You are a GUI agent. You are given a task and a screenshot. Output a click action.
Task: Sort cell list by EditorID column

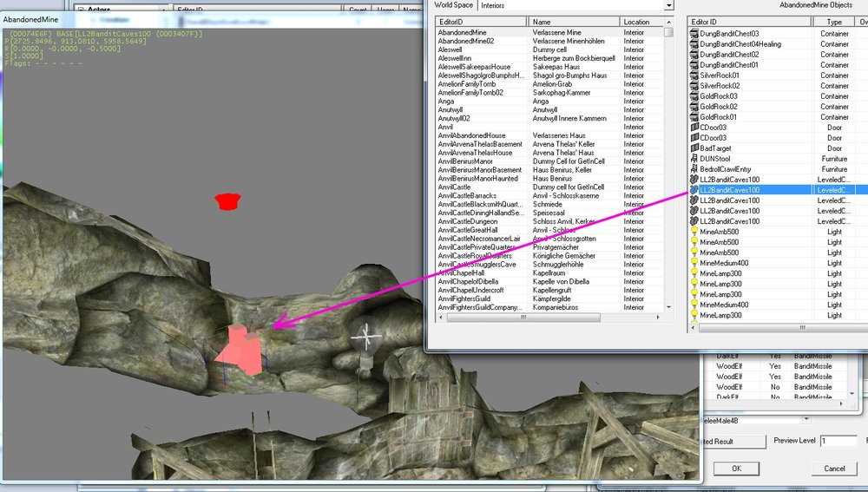pyautogui.click(x=481, y=23)
